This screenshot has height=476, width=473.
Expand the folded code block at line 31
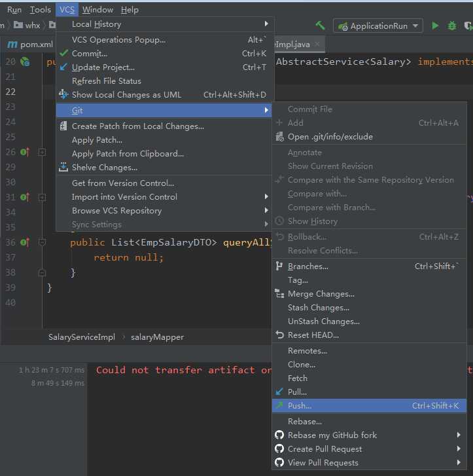(42, 197)
